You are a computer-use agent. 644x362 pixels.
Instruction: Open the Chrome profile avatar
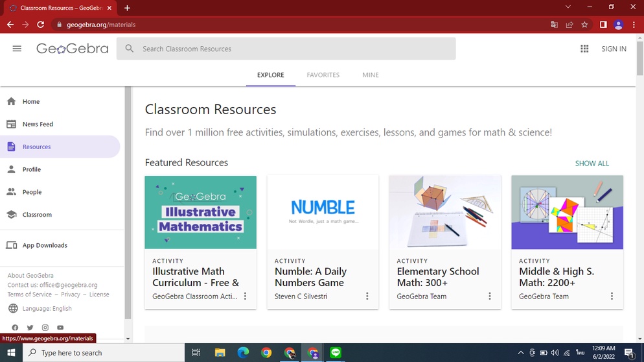619,25
